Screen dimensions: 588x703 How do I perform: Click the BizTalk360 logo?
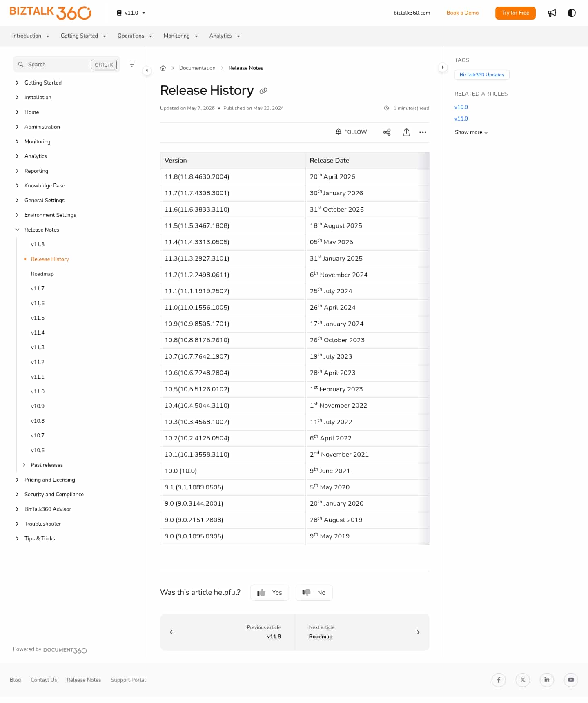pos(50,13)
